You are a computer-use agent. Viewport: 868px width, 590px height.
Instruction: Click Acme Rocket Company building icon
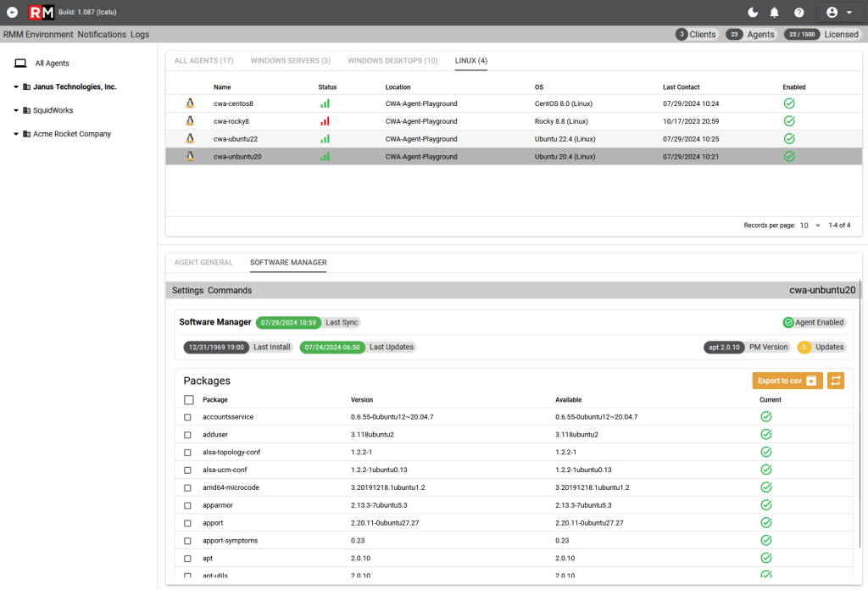point(26,134)
